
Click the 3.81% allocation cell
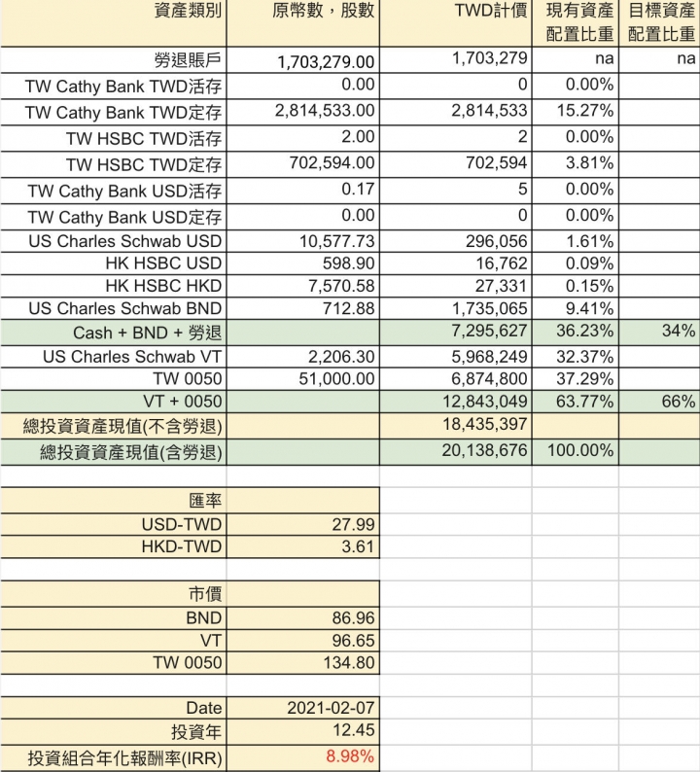click(576, 164)
